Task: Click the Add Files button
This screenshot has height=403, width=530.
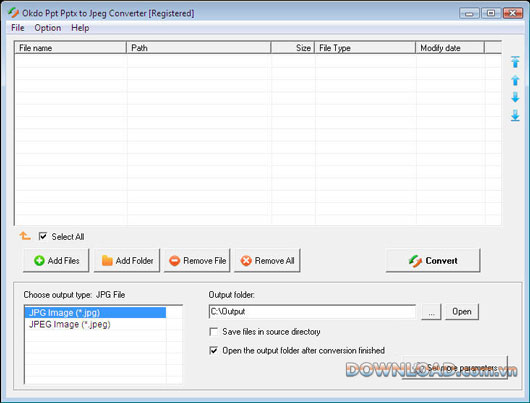Action: 56,260
